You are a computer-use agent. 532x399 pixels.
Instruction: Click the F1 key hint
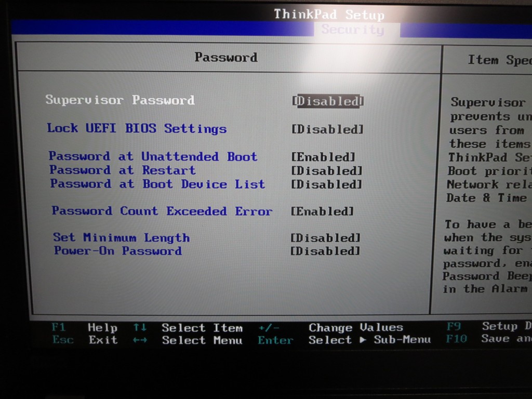(x=58, y=327)
